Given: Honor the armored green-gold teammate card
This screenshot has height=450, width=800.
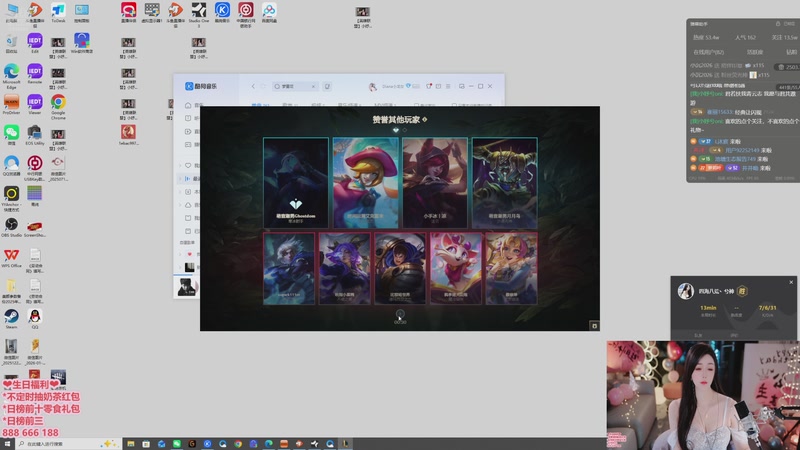Looking at the screenshot, I should coord(505,182).
